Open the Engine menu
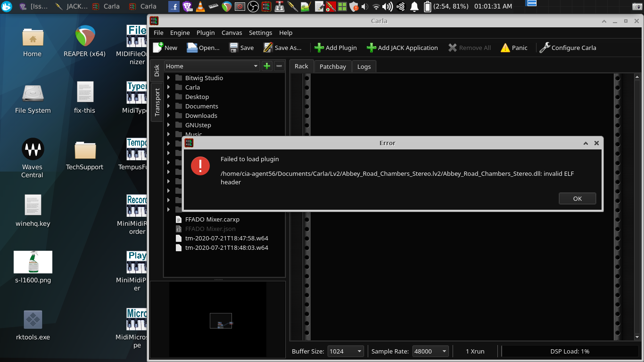This screenshot has height=362, width=644. [x=180, y=33]
